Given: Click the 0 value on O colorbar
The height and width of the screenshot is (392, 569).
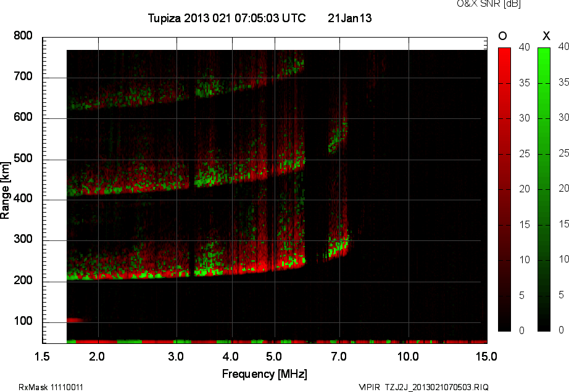Looking at the screenshot, I should click(x=521, y=330).
